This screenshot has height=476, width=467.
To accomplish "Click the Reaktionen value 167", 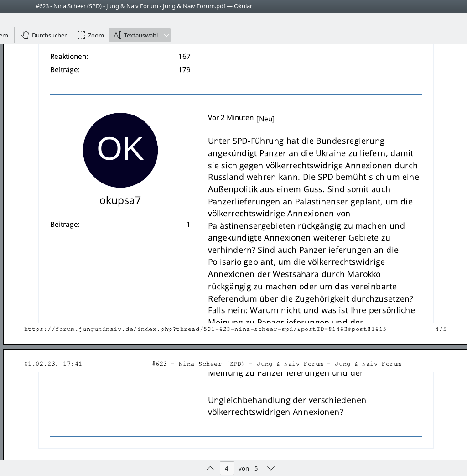I will click(184, 57).
